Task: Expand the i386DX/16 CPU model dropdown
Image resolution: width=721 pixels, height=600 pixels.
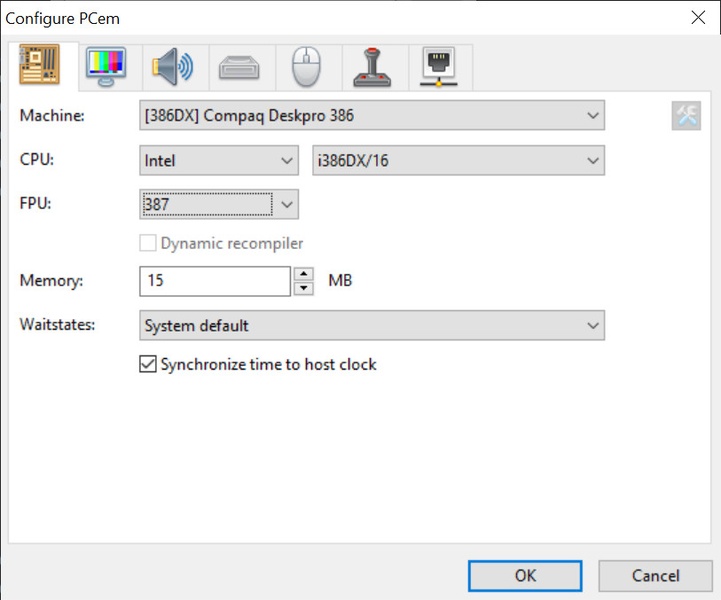Action: tap(458, 160)
